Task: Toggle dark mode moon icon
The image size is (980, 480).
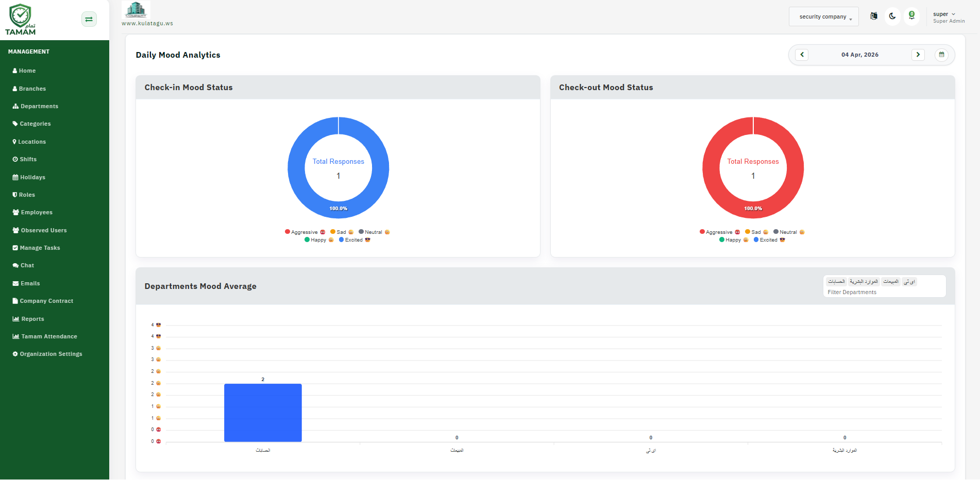Action: (892, 16)
